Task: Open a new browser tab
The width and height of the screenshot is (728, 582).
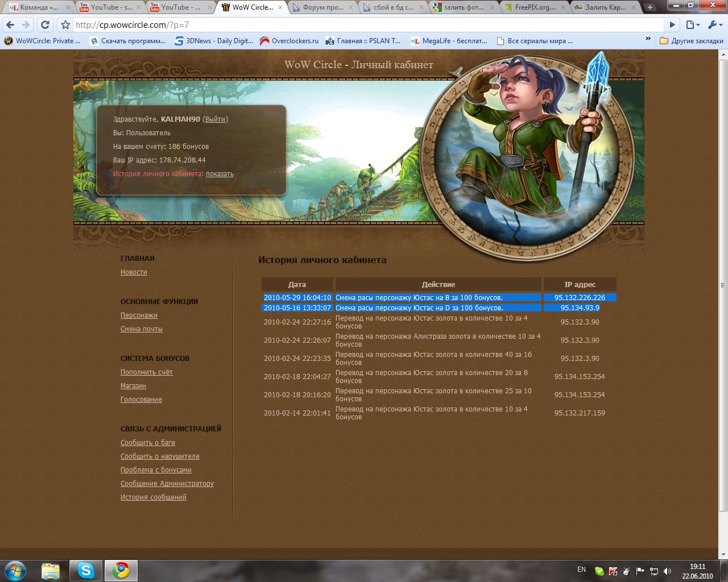Action: pos(650,7)
